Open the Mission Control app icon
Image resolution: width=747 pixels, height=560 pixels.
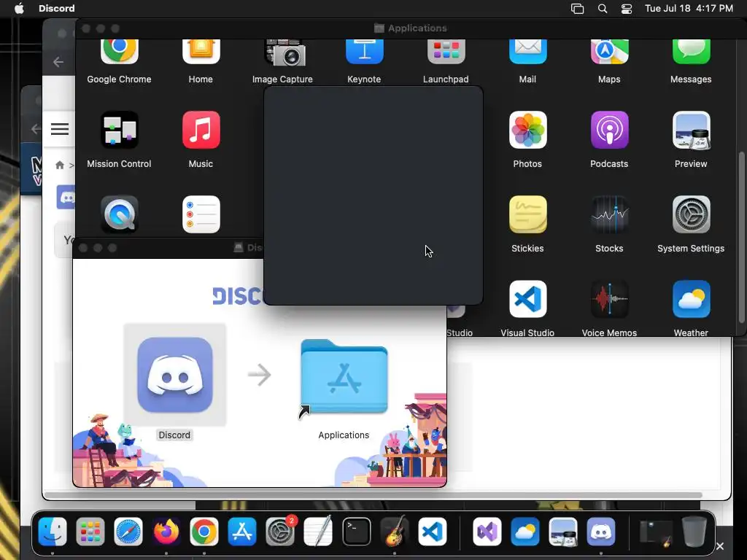point(119,130)
